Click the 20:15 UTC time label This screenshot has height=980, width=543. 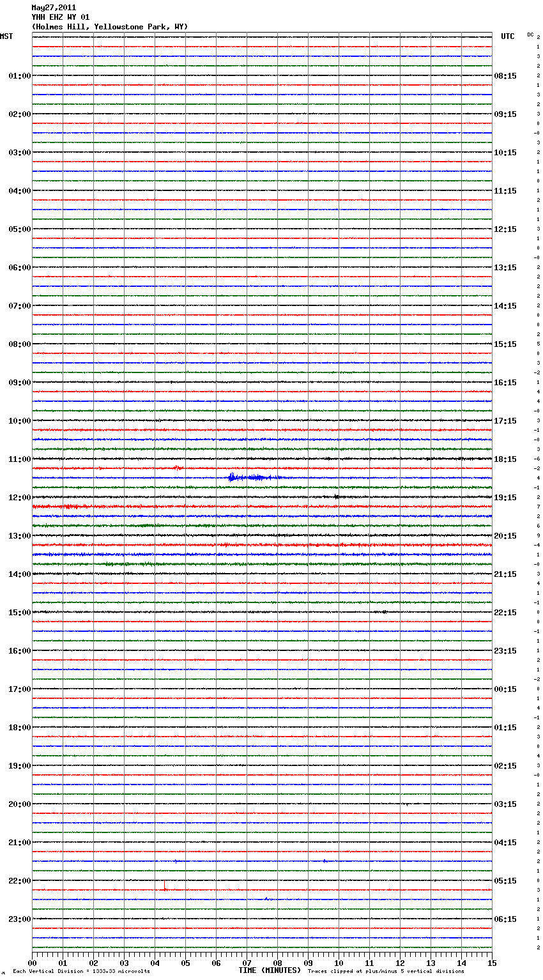(x=505, y=536)
